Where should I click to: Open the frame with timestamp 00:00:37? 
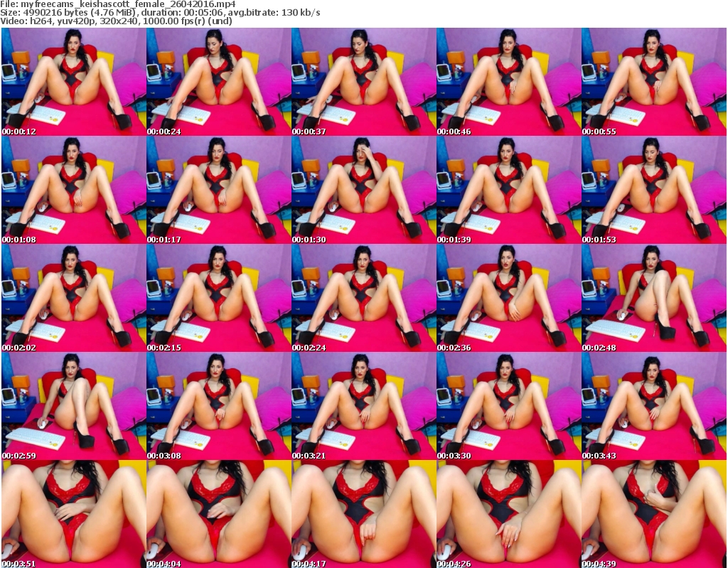pos(363,82)
